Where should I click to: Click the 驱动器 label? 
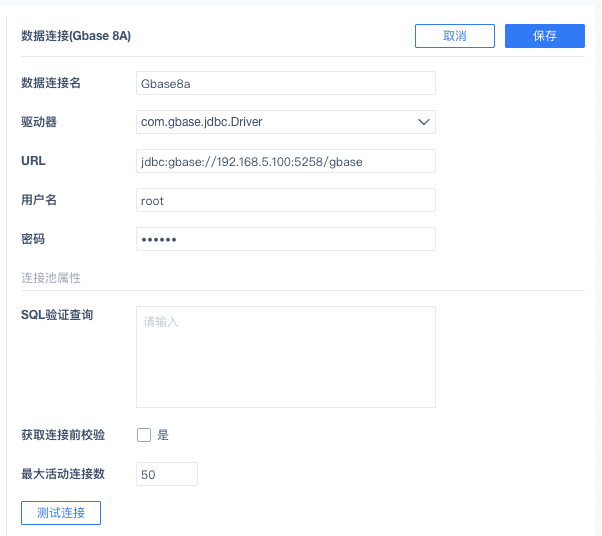pyautogui.click(x=39, y=122)
